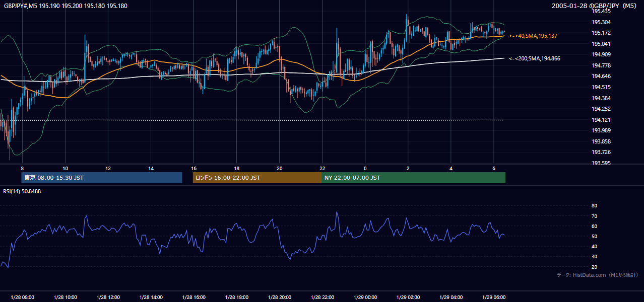The height and width of the screenshot is (302, 644).
Task: Click the RSI(14) 50.8488 label
Action: pos(22,191)
